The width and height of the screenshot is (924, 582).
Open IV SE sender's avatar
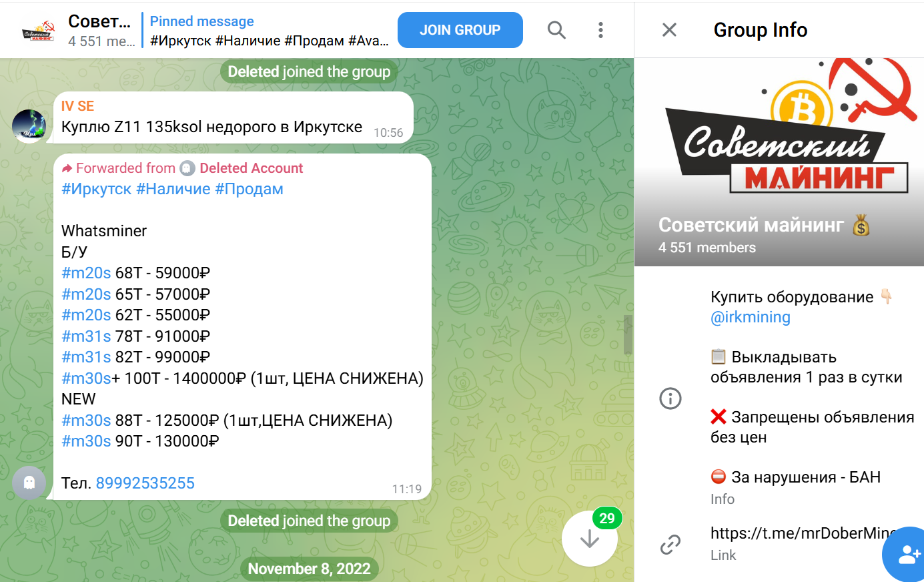[x=29, y=126]
